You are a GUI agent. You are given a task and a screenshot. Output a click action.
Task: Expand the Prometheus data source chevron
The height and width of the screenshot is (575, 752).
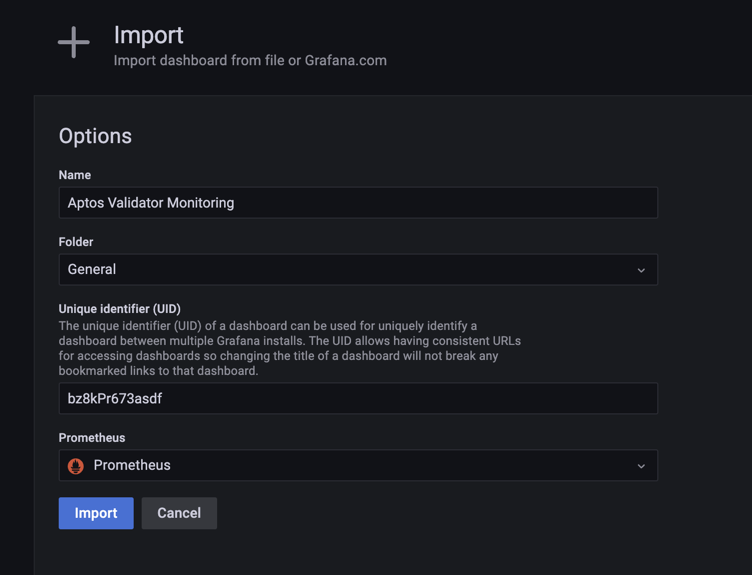tap(641, 466)
